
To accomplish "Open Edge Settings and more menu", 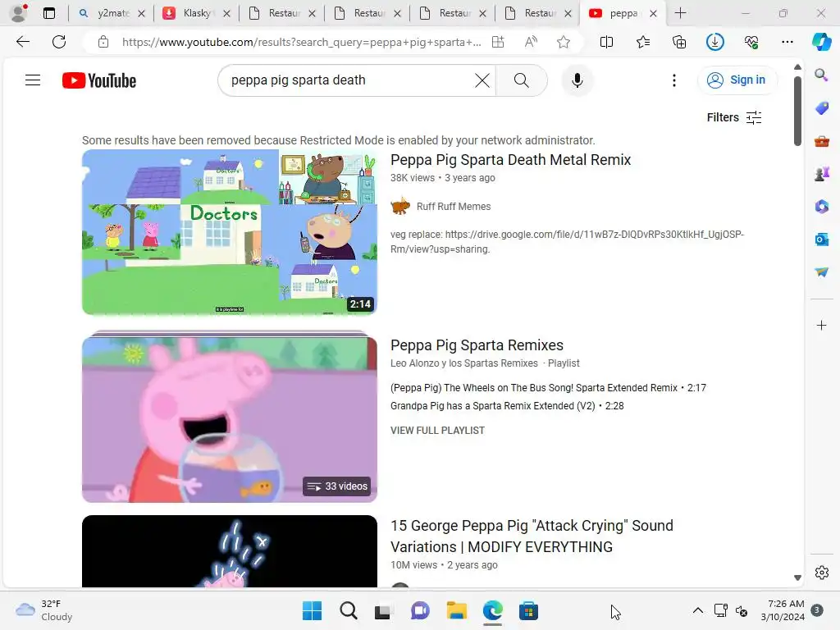I will [787, 42].
